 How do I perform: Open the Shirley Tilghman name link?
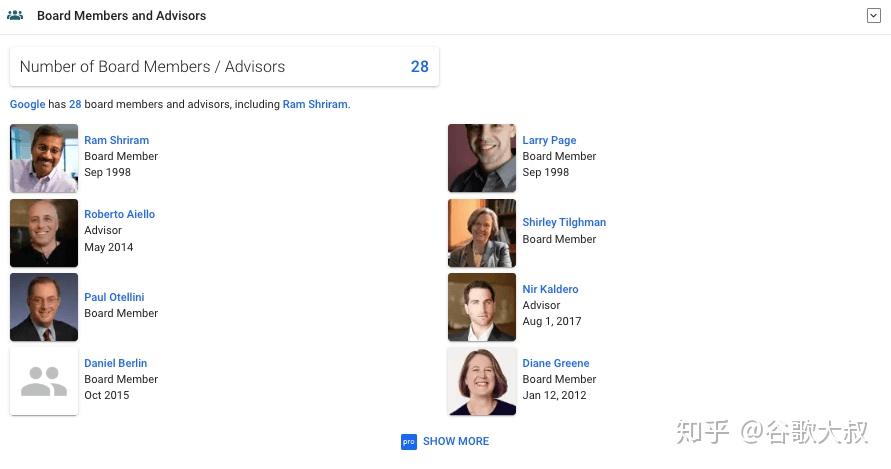point(564,222)
